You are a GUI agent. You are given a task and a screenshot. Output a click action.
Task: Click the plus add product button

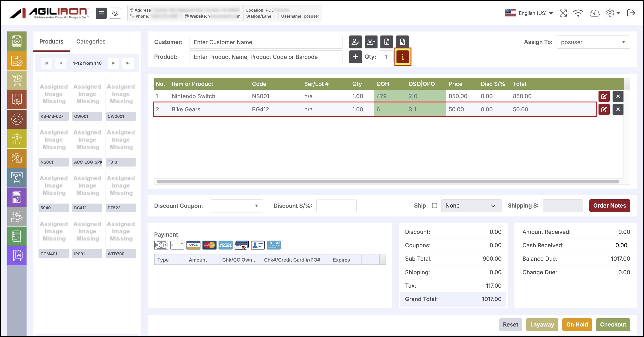click(355, 57)
